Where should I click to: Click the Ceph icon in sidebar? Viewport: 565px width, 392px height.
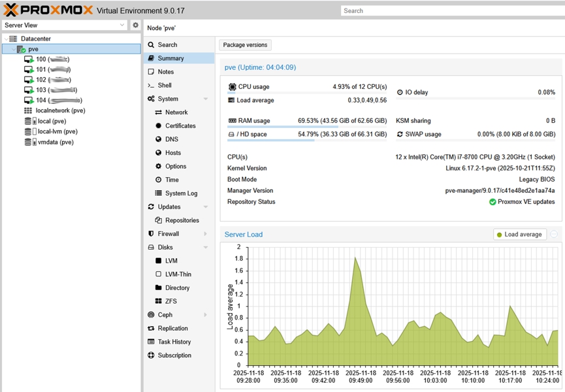point(151,315)
